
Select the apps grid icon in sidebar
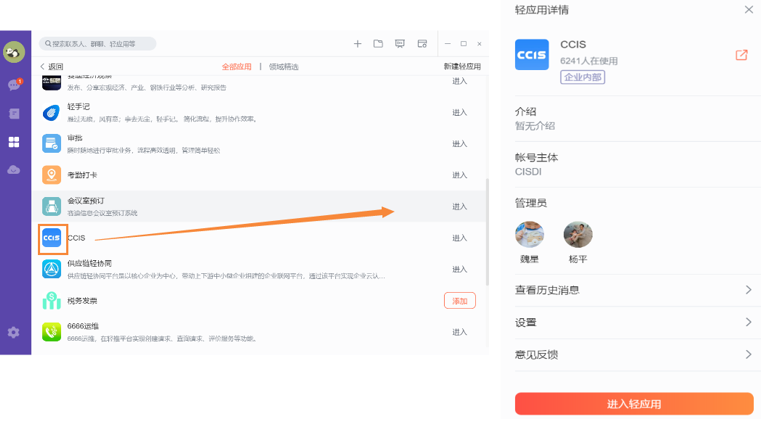tap(14, 142)
